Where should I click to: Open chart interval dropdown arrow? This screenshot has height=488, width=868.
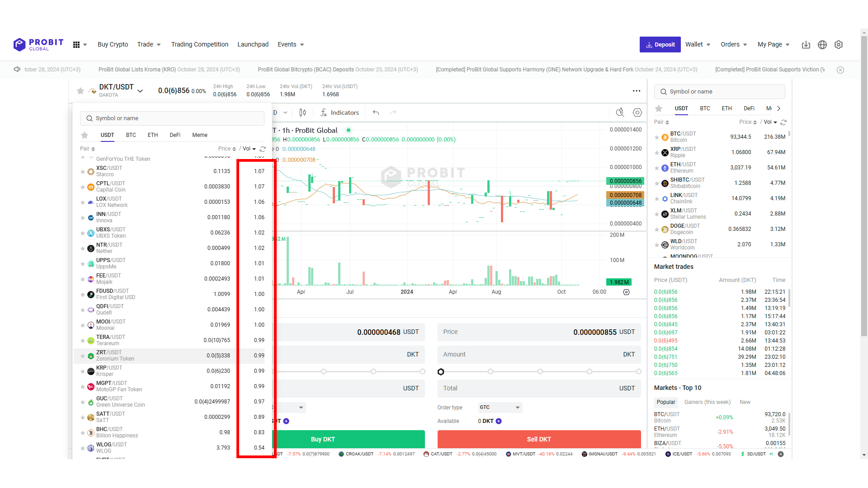(285, 113)
